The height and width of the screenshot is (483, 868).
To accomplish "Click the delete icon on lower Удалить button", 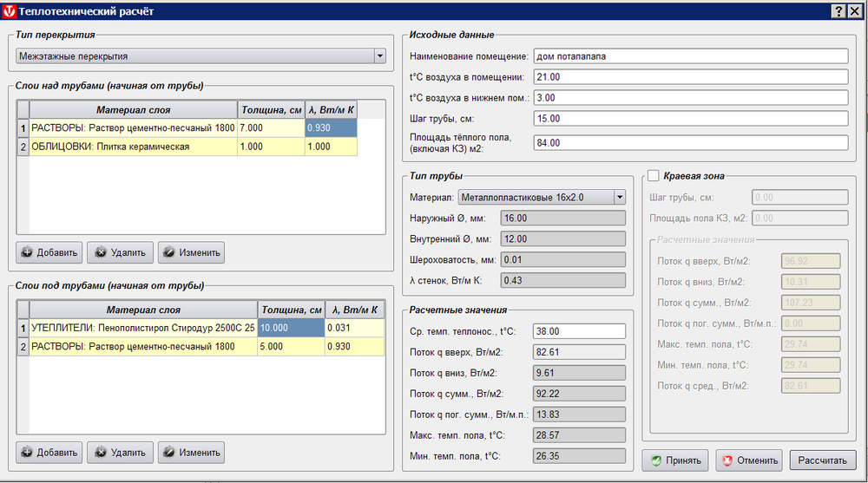I will tap(101, 453).
